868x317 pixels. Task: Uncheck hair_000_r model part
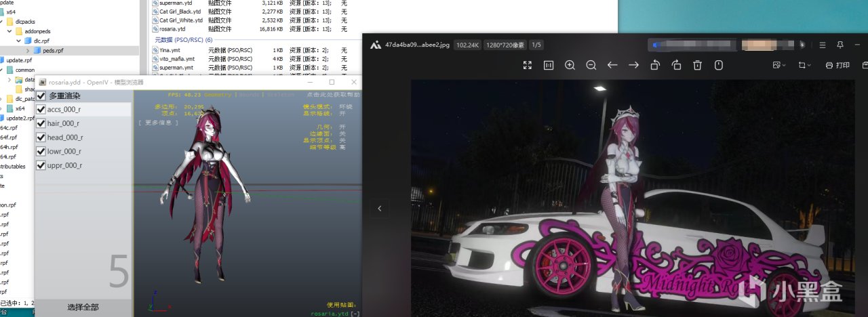pos(41,123)
